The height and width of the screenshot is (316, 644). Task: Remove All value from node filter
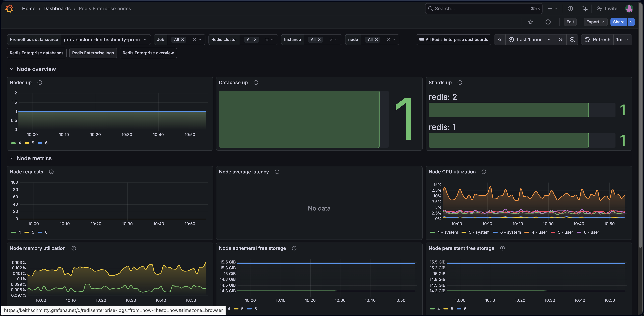[x=377, y=40]
